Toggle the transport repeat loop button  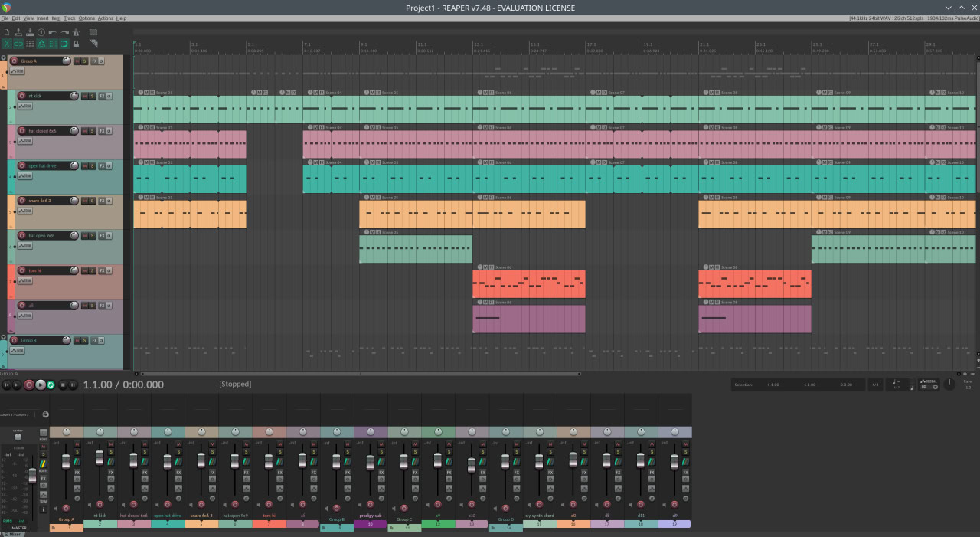51,385
